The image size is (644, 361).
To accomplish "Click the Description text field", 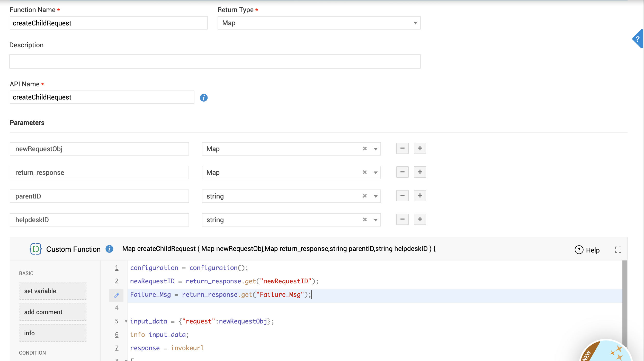I will (215, 61).
